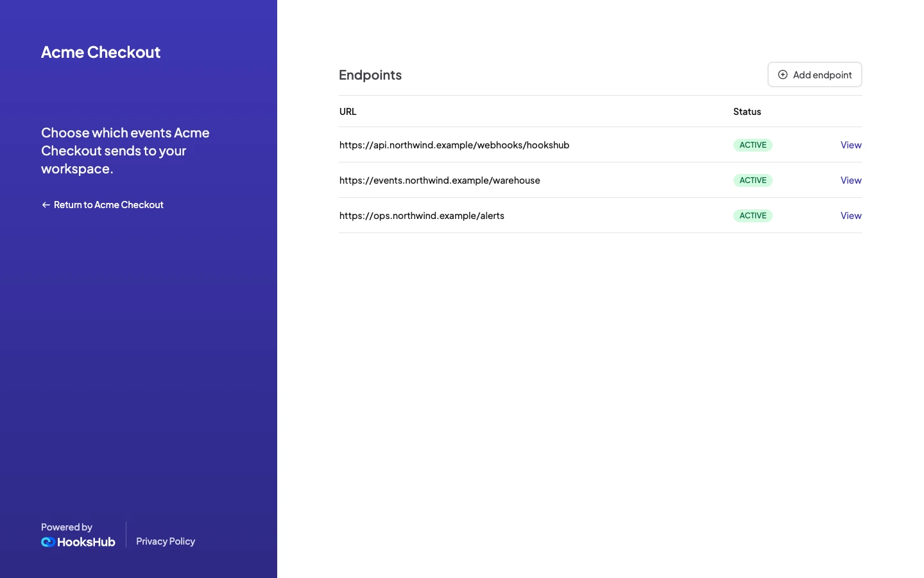
Task: Click the ACTIVE badge for warehouse endpoint
Action: tap(753, 180)
